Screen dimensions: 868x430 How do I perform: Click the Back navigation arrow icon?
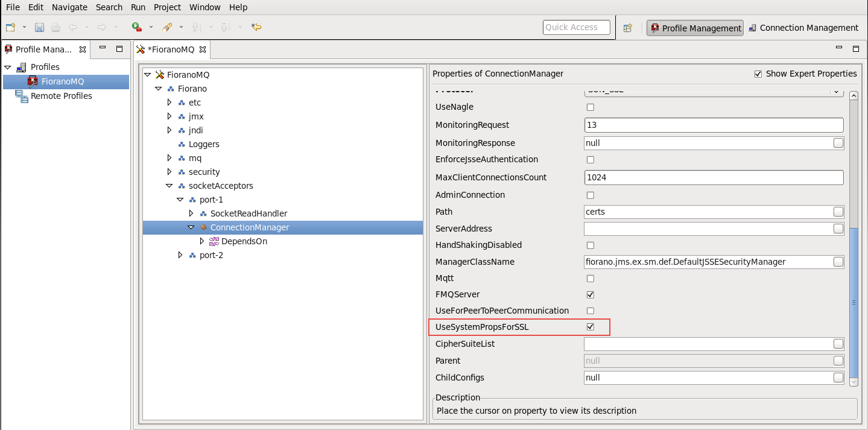73,27
